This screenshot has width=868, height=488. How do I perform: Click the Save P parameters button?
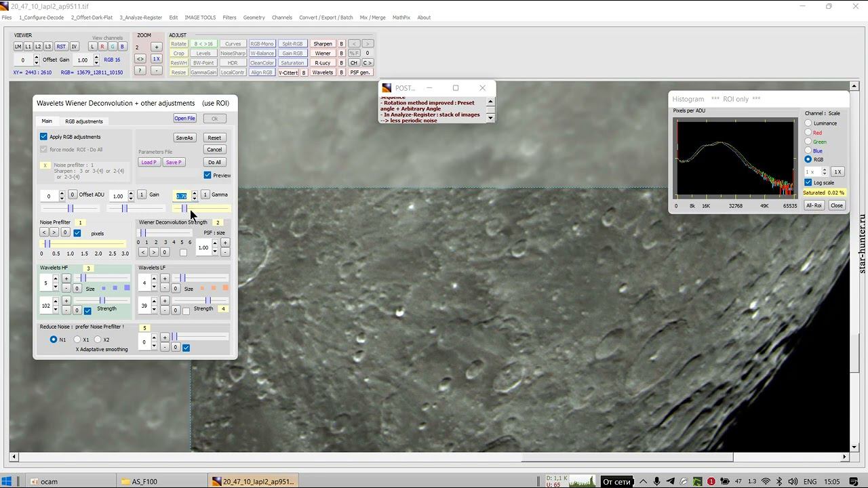174,163
